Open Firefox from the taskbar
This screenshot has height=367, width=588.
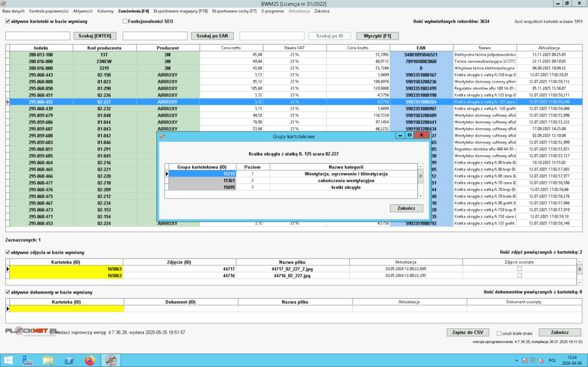89,360
